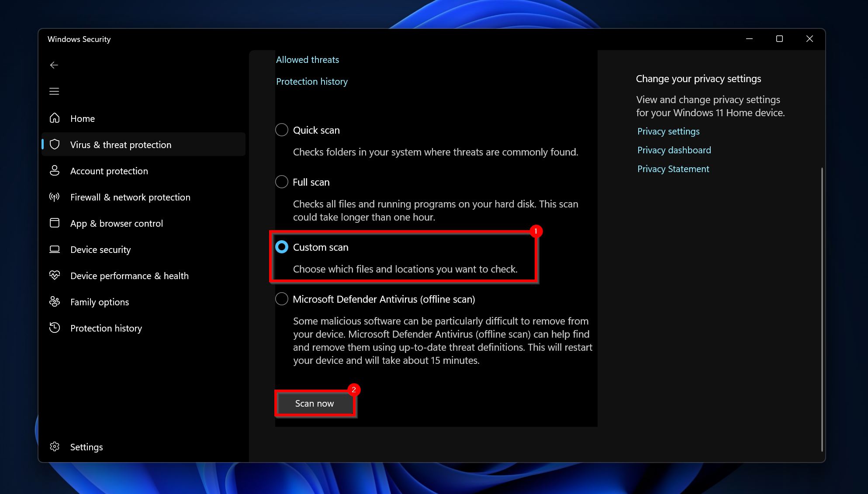868x494 pixels.
Task: Select the Quick scan radio button
Action: 281,129
